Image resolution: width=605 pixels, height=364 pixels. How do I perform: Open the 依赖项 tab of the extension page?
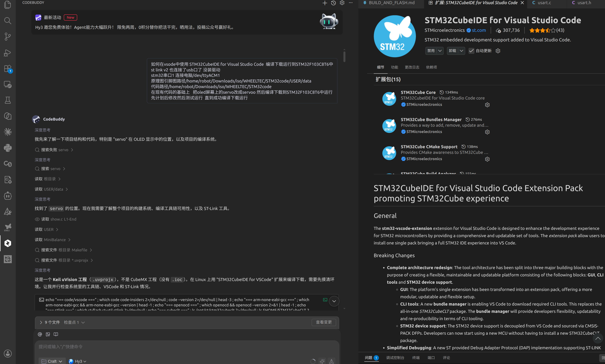431,67
